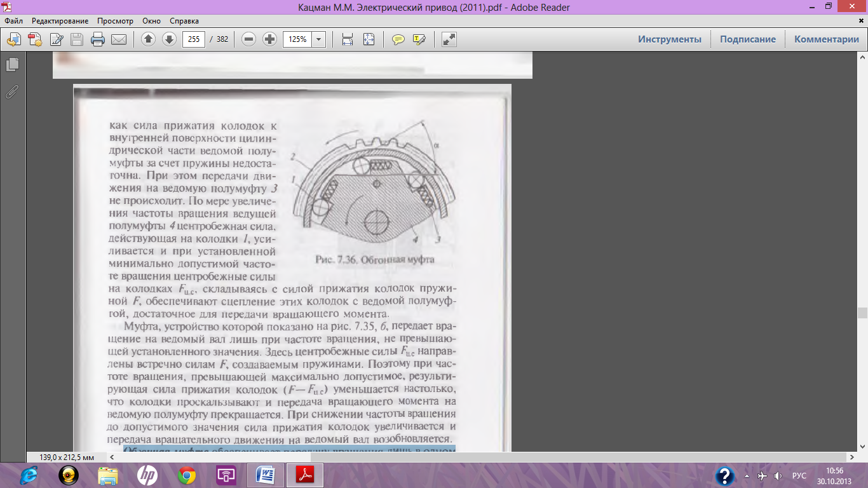868x488 pixels.
Task: Zoom out with the minus button
Action: pyautogui.click(x=249, y=39)
